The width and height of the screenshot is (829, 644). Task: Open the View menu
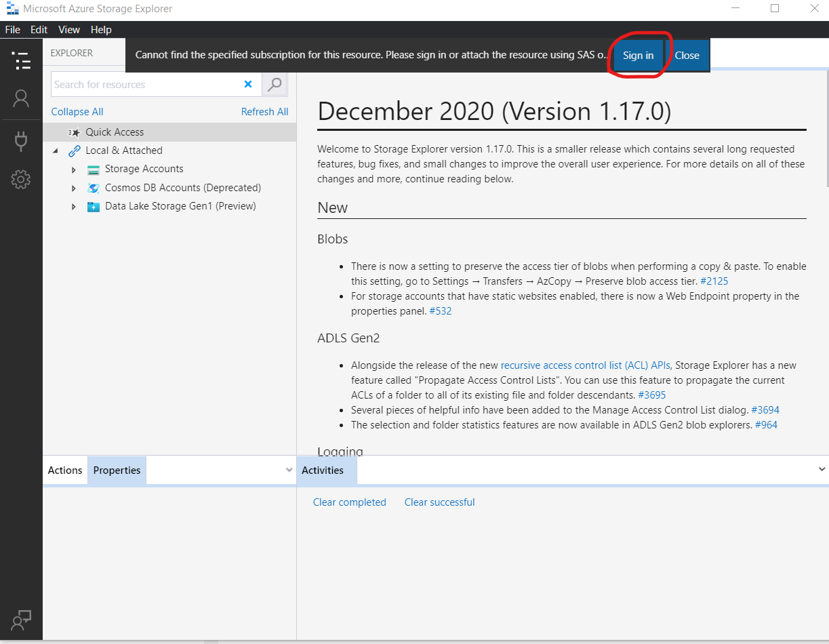(69, 30)
